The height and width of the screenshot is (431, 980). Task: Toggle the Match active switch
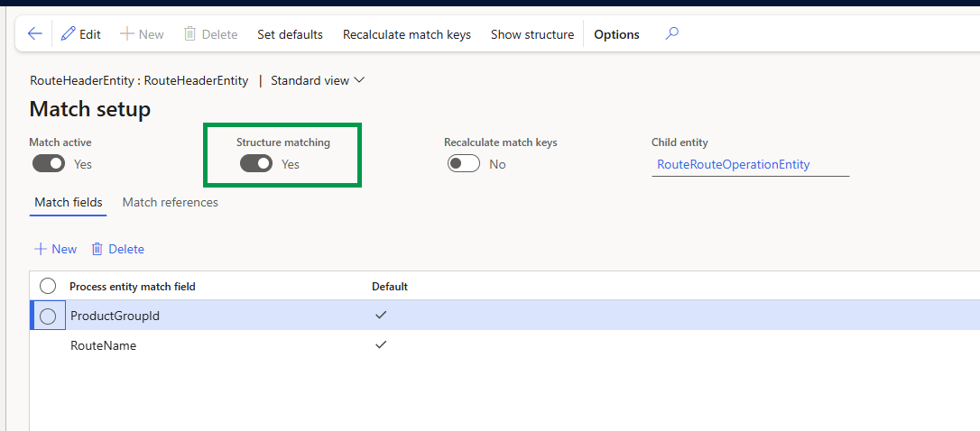[x=49, y=164]
